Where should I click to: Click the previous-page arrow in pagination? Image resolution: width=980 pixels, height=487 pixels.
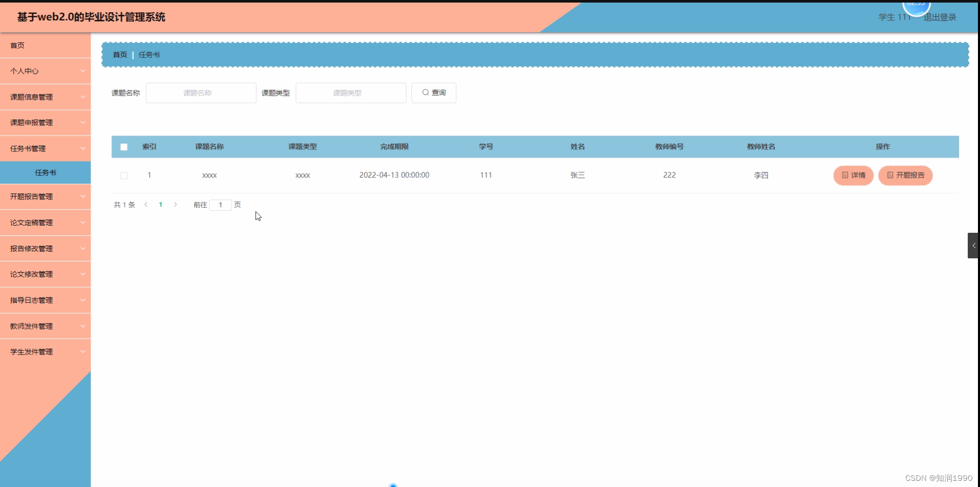(x=146, y=204)
